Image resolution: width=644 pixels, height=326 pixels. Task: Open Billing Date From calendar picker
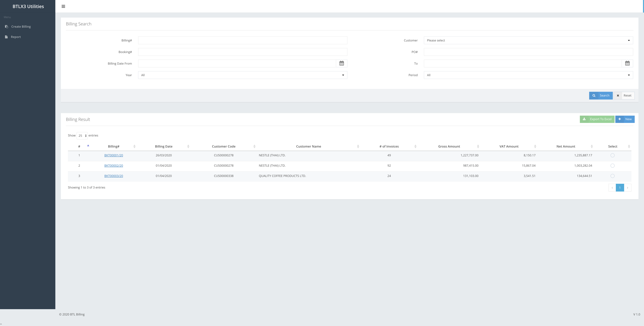point(341,63)
